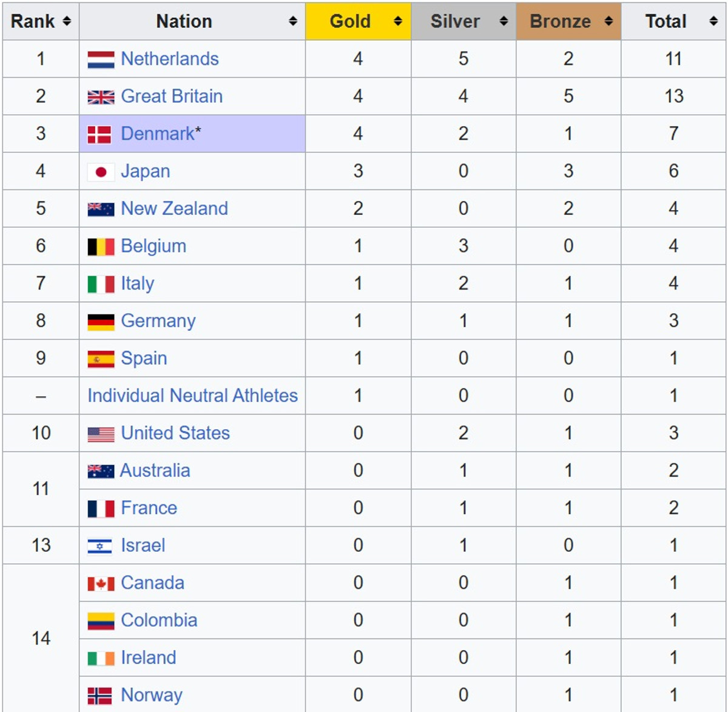Screen dimensions: 728x712
Task: Click the Spain flag icon
Action: click(x=101, y=359)
